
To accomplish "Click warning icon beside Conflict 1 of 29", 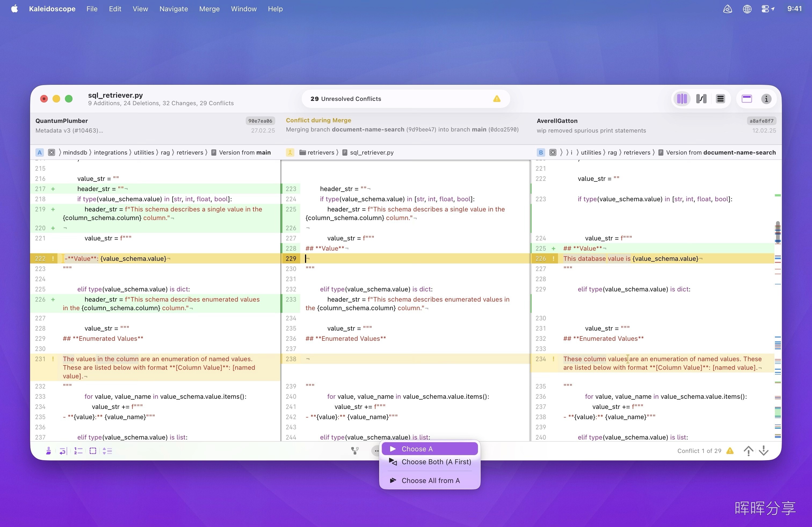I will [x=730, y=451].
